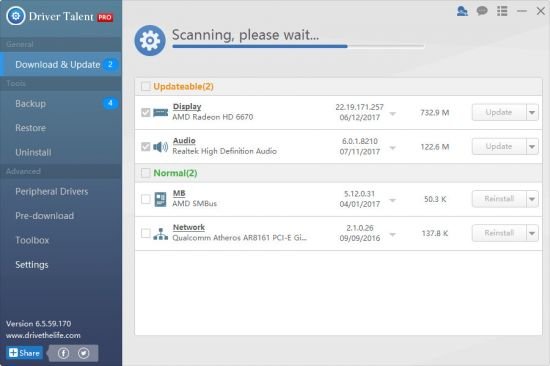Click the MB motherboard icon
This screenshot has height=366, width=550.
coord(161,199)
